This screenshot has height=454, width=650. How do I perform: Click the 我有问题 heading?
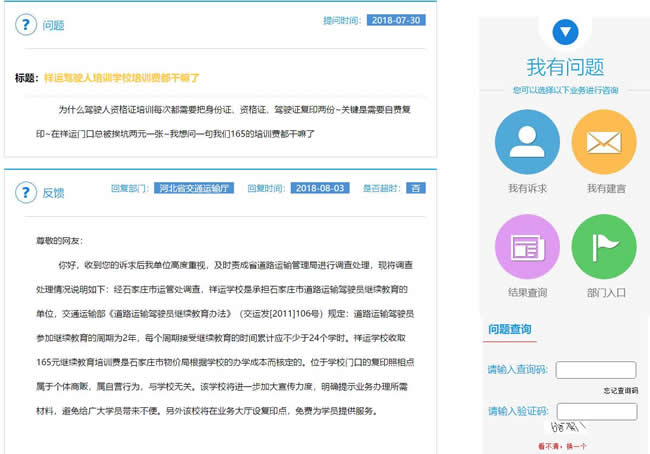pyautogui.click(x=565, y=67)
